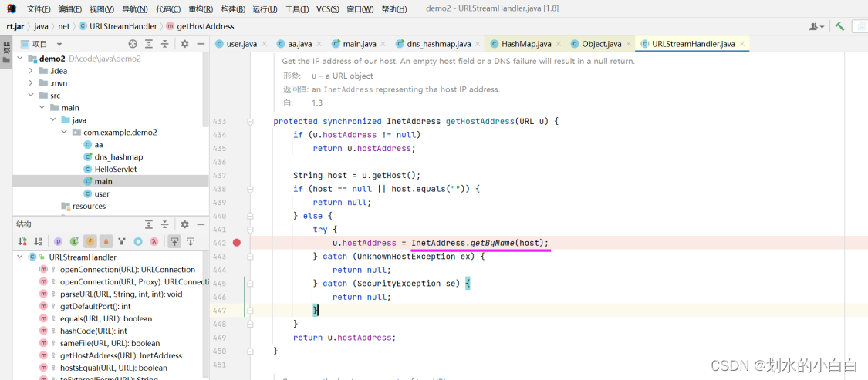
Task: Toggle sort by visibility in structure toolbar
Action: (22, 241)
